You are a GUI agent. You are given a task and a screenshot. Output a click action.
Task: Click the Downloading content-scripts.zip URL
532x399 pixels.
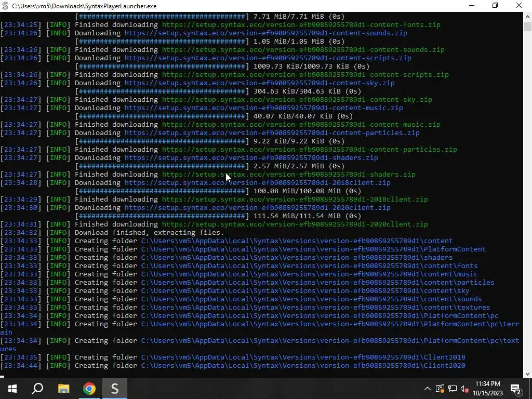[268, 58]
